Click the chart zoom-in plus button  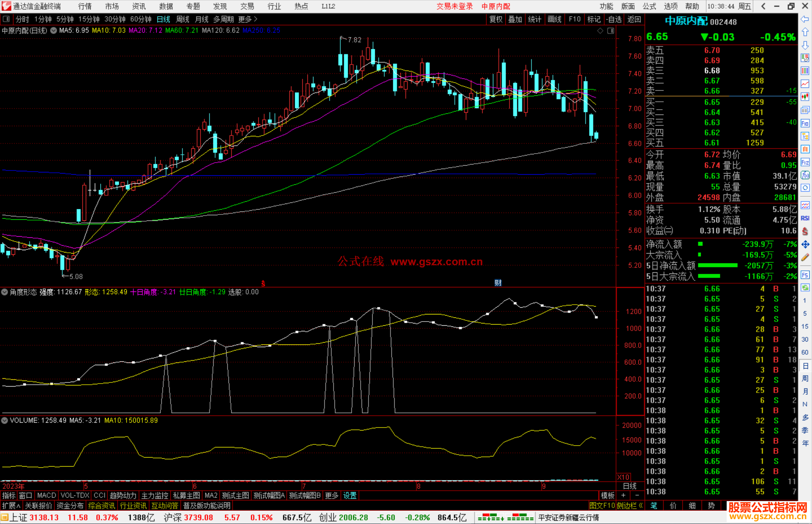tap(623, 495)
